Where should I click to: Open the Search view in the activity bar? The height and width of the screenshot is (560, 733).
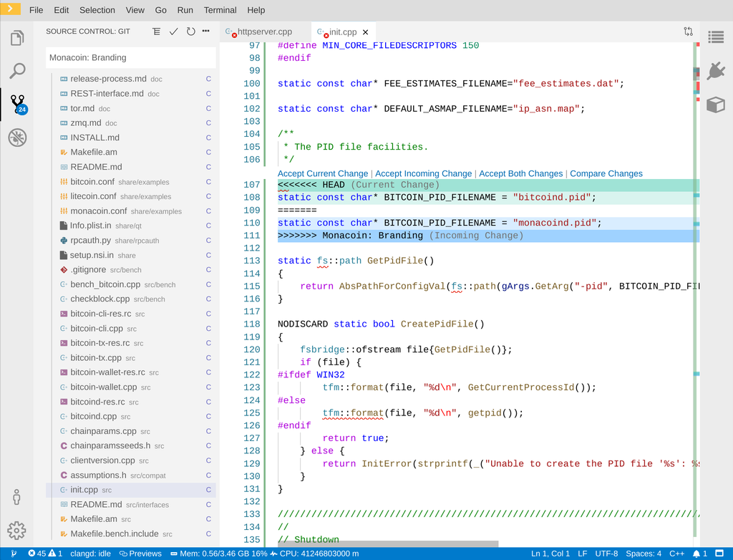[x=17, y=71]
